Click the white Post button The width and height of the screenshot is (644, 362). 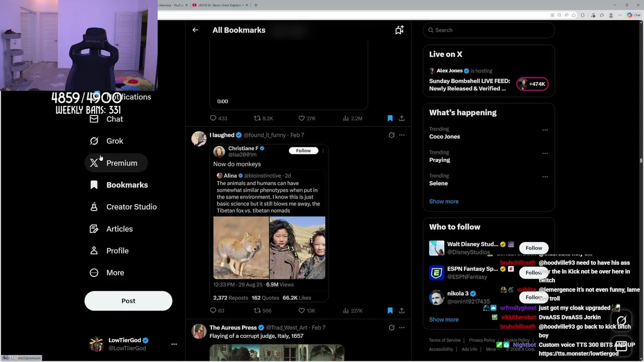point(128,301)
